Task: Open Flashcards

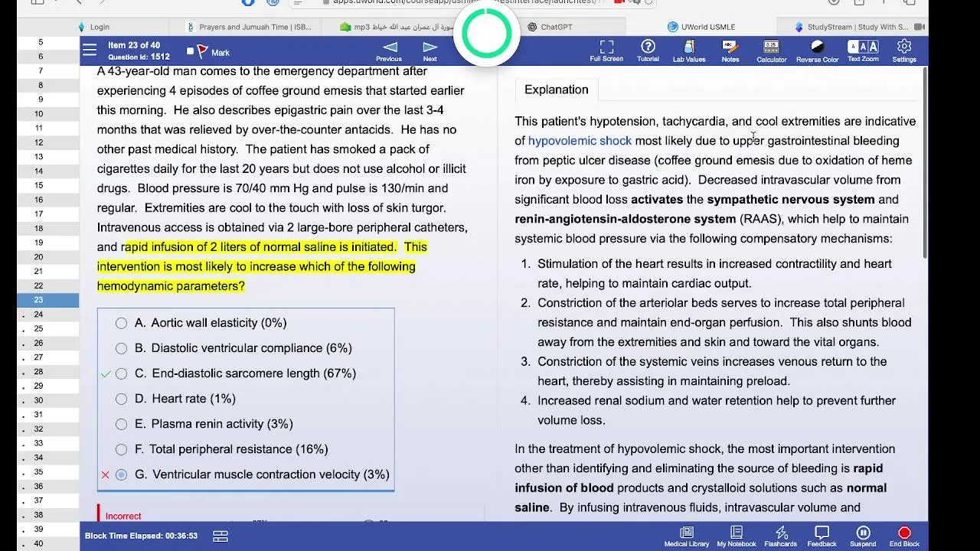Action: click(781, 536)
